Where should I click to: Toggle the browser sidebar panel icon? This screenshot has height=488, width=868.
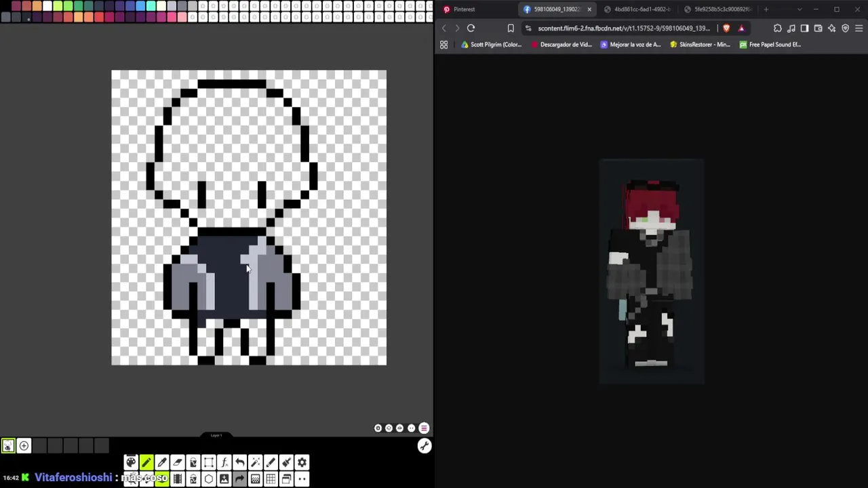coord(804,28)
